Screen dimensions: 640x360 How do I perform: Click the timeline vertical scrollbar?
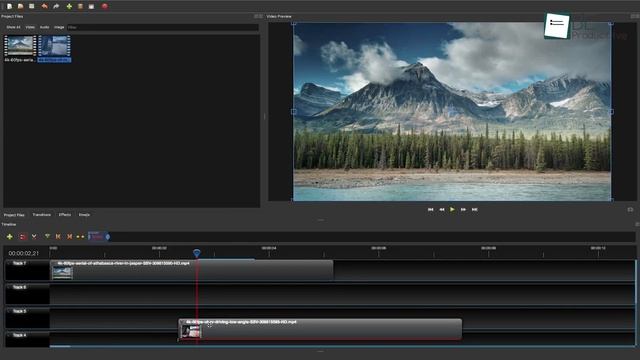(x=636, y=282)
